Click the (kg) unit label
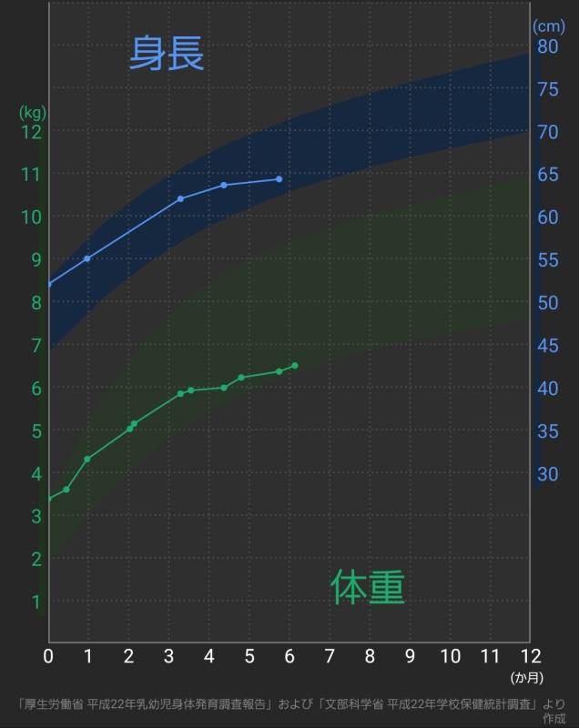 (x=32, y=113)
